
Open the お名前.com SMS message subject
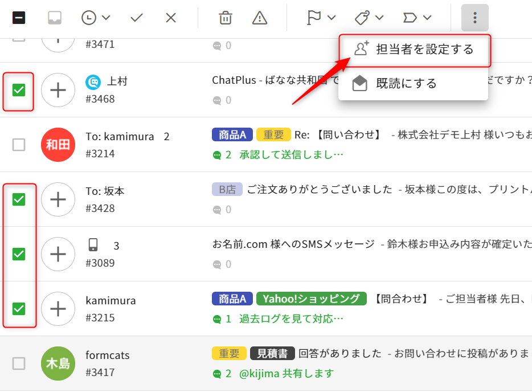pyautogui.click(x=293, y=244)
